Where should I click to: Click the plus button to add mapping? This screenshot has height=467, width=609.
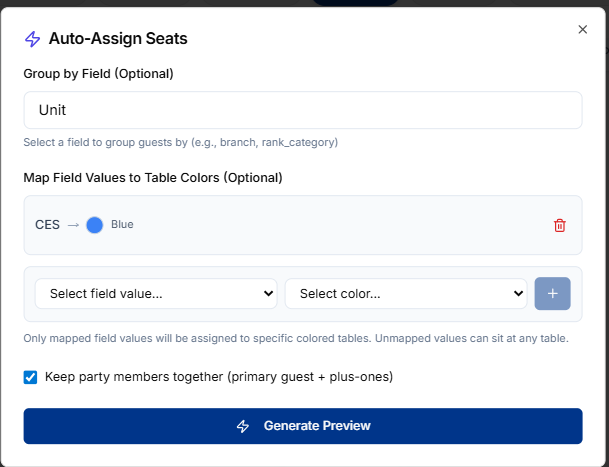pos(552,294)
